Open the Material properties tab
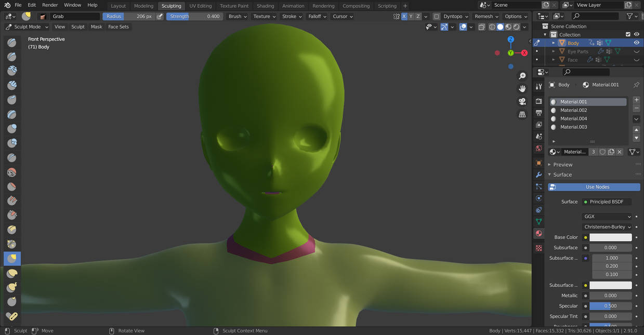 pos(538,233)
